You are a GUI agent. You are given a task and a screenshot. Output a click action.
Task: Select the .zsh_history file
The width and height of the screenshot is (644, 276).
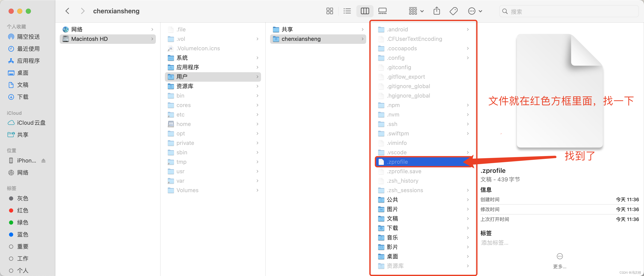tap(424, 181)
